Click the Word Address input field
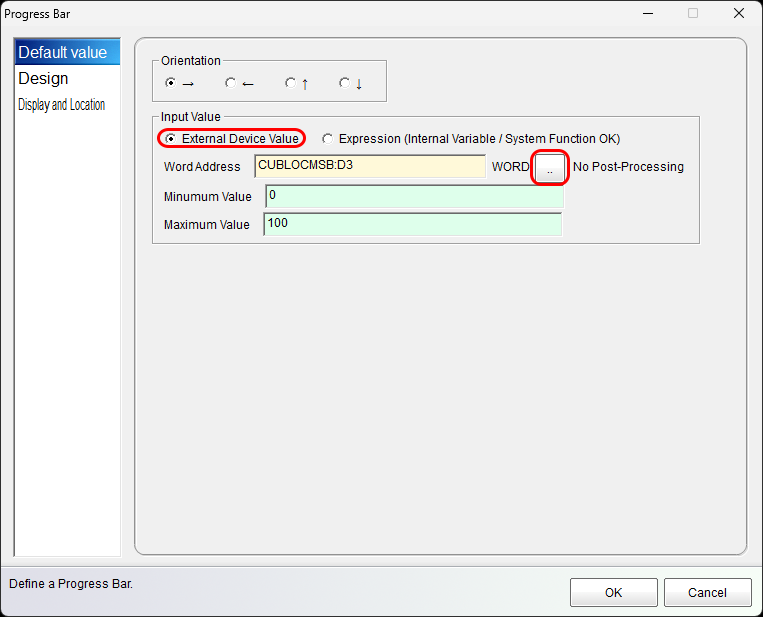The height and width of the screenshot is (617, 763). point(370,166)
